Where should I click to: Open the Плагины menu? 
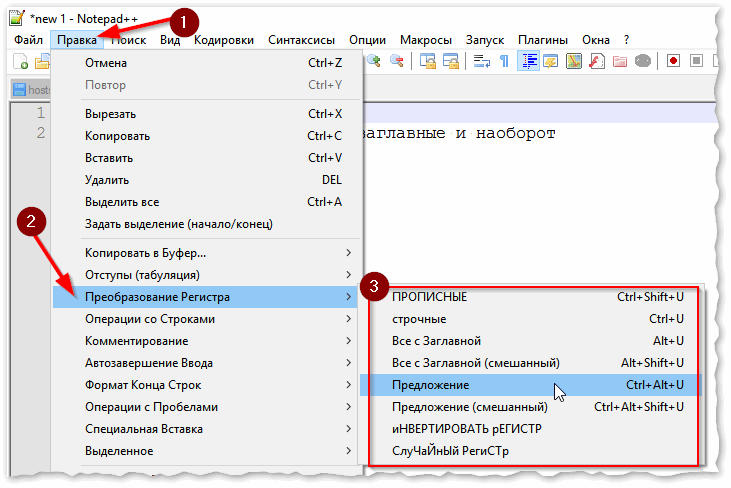click(543, 40)
